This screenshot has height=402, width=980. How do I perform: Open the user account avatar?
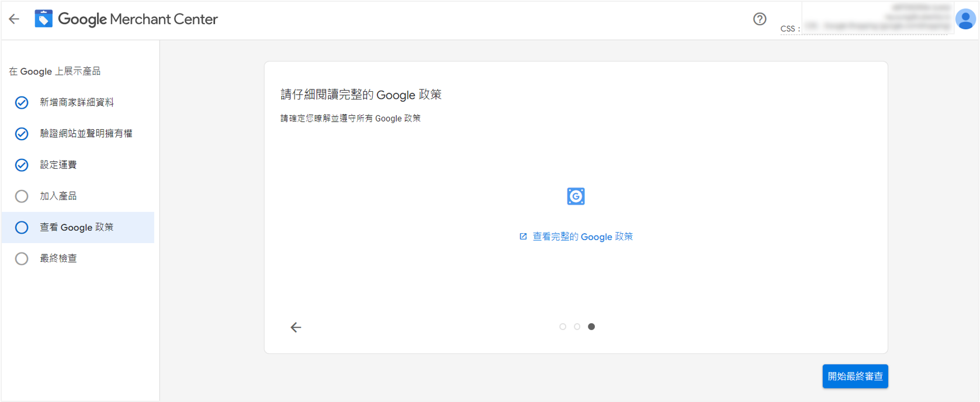tap(965, 19)
